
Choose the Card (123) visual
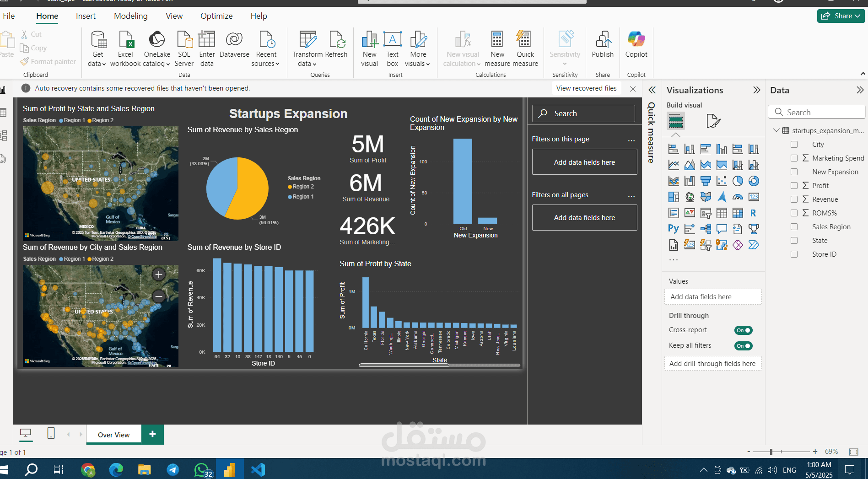point(754,197)
